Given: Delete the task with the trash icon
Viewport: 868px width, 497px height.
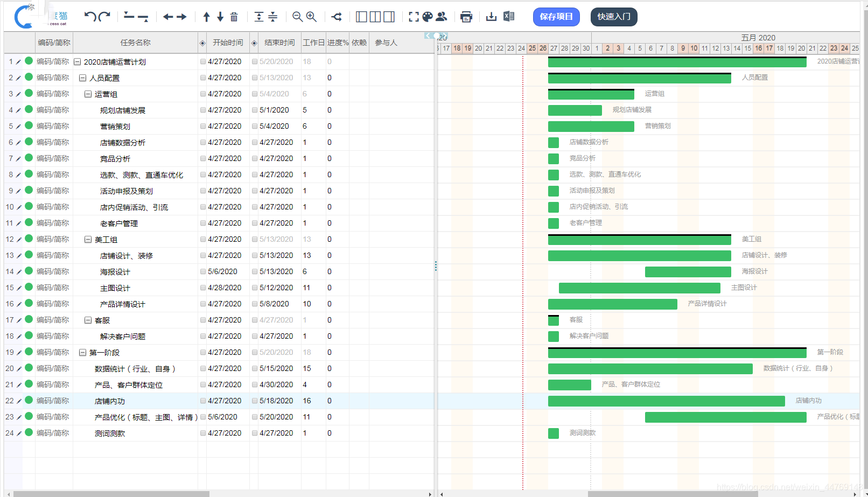Looking at the screenshot, I should pos(234,17).
